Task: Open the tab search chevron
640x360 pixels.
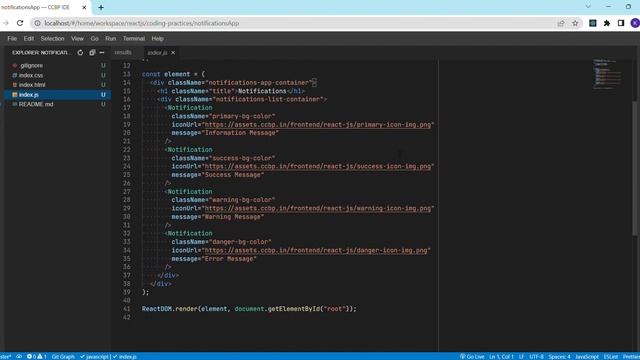Action: (588, 7)
